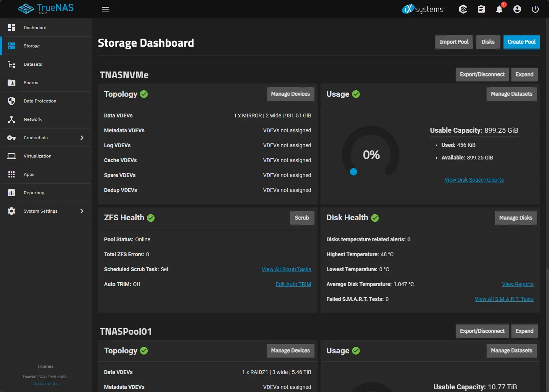Open the Edit Auto TRIM link
549x392 pixels.
[x=293, y=284]
